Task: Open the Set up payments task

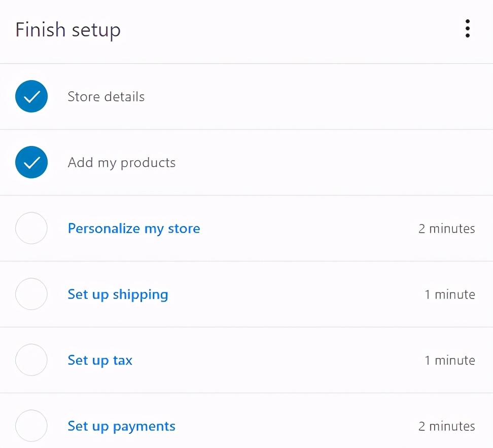Action: 121,426
